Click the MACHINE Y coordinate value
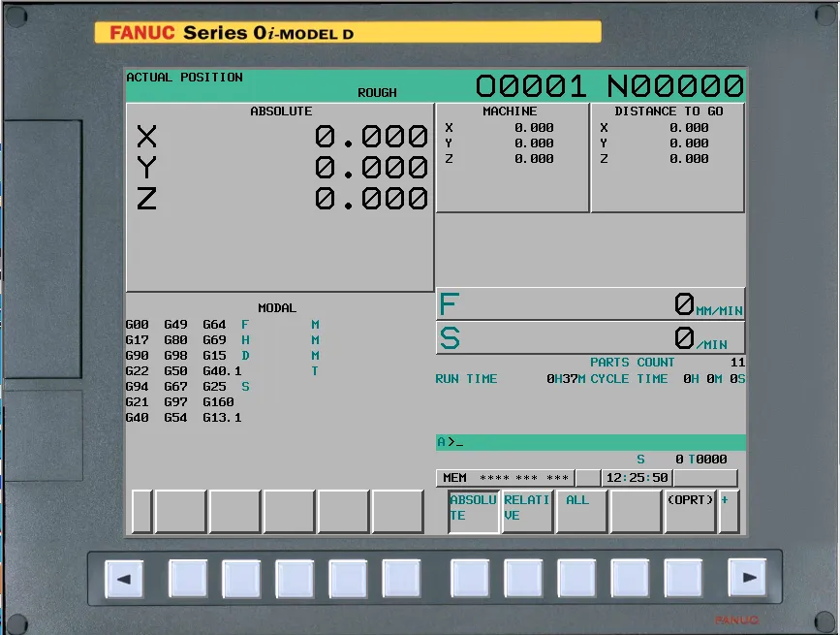Viewport: 840px width, 635px height. [x=534, y=143]
